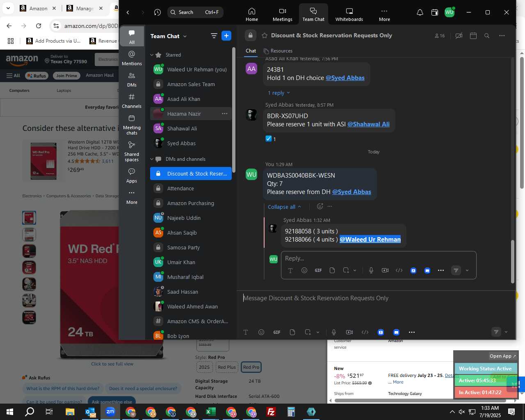Switch to the Resources tab

[x=278, y=51]
